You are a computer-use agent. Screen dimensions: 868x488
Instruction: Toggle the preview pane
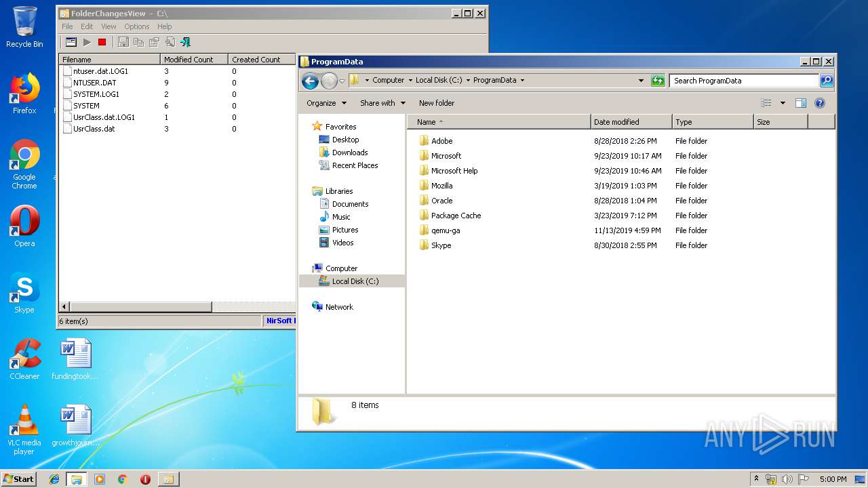[x=801, y=103]
